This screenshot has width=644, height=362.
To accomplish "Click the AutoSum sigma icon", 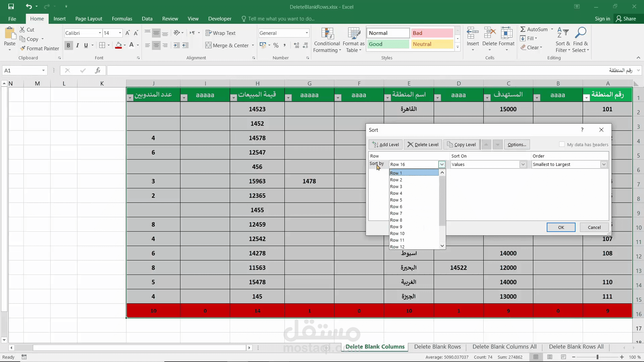I will coord(523,29).
